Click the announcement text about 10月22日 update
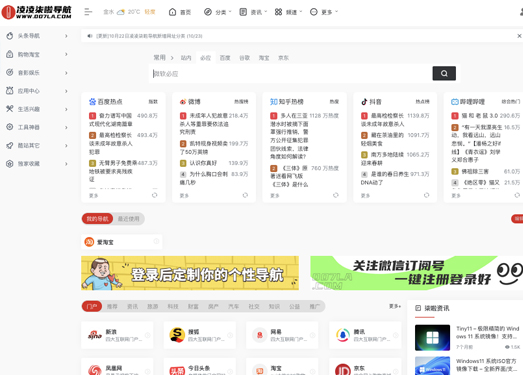The width and height of the screenshot is (523, 375). click(x=149, y=36)
